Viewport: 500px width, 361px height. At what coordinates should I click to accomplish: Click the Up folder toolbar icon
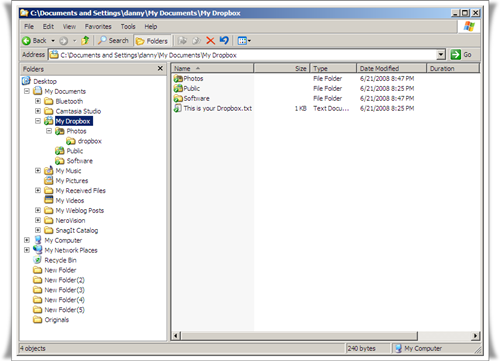coord(85,41)
